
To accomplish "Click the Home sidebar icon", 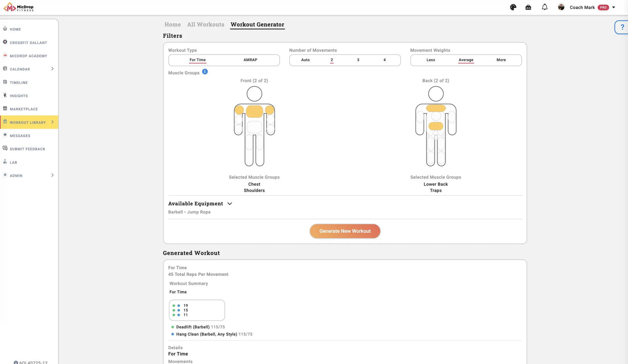I will [5, 29].
